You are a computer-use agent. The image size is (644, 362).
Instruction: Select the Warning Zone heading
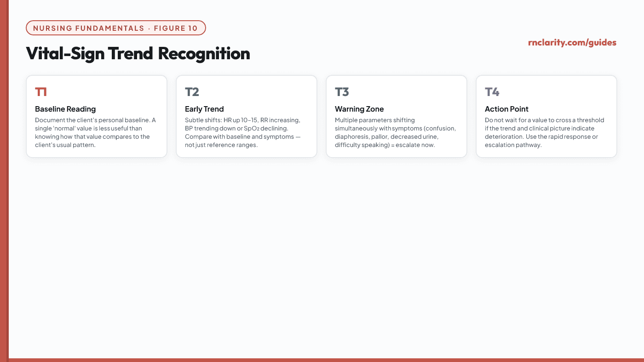pos(359,109)
